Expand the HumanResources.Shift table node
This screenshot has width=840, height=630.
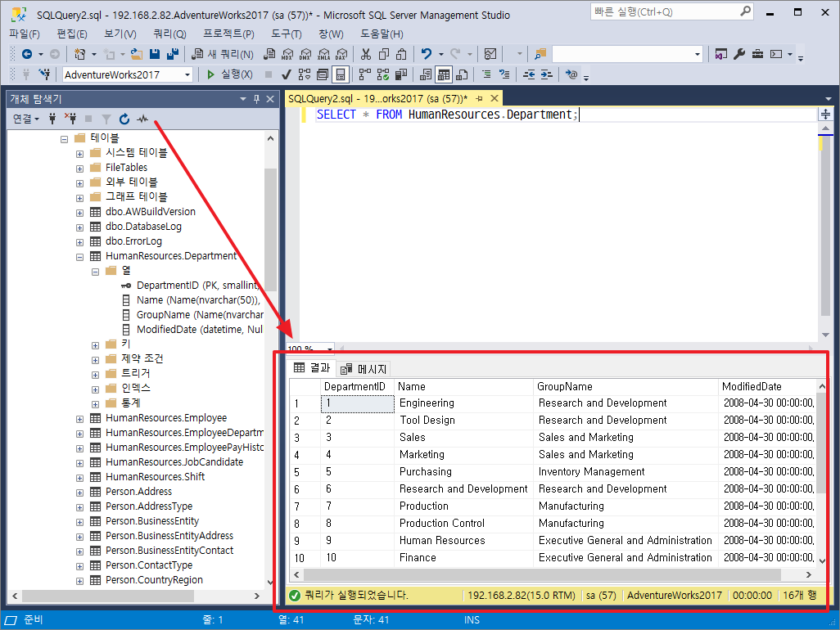click(79, 478)
